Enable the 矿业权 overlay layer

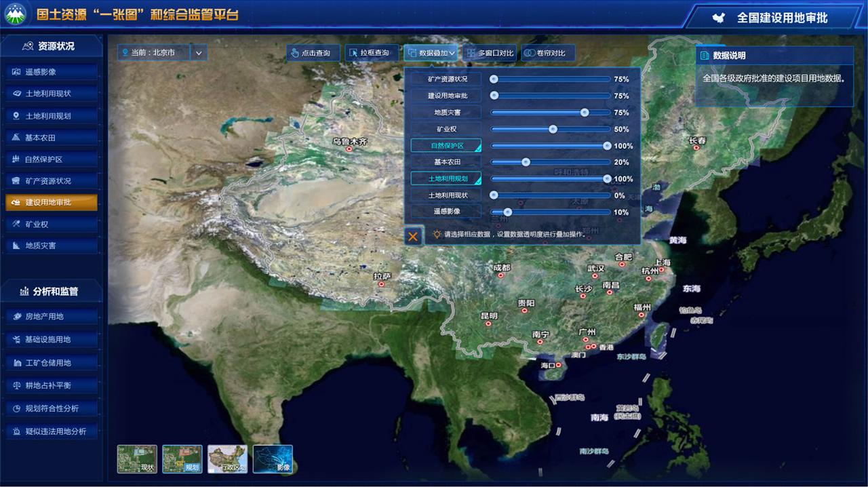(x=446, y=129)
